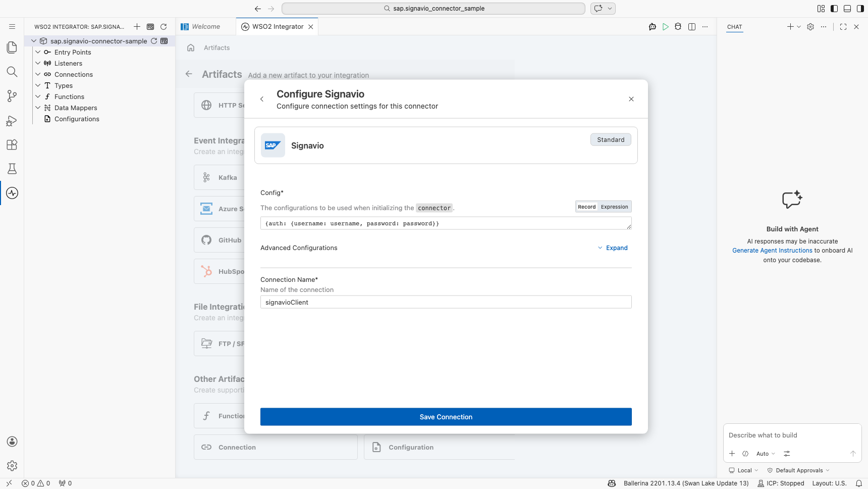This screenshot has width=868, height=489.
Task: Open the Explorer view in activity bar
Action: pos(12,47)
